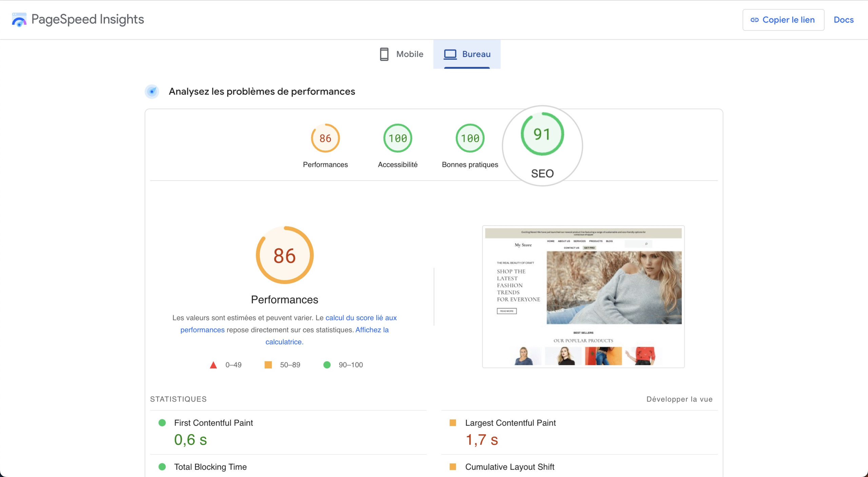Image resolution: width=868 pixels, height=477 pixels.
Task: Click the phone icon in Mobile tab
Action: pyautogui.click(x=384, y=54)
